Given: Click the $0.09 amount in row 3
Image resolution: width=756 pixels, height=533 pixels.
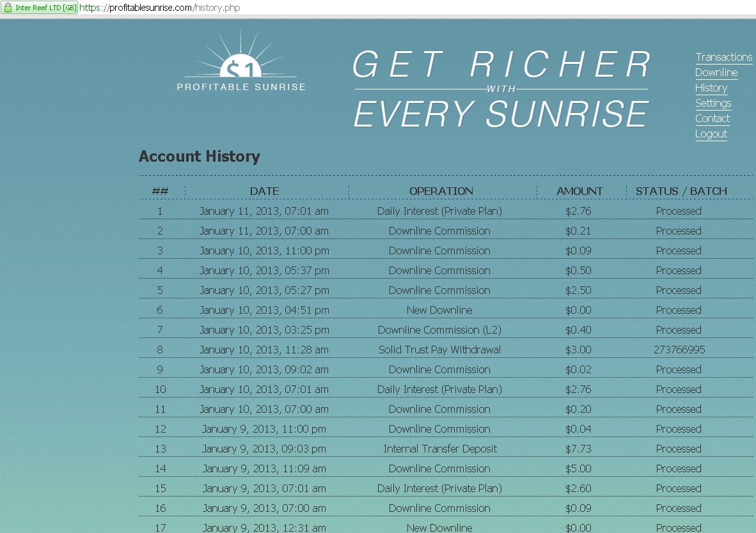Looking at the screenshot, I should (578, 251).
